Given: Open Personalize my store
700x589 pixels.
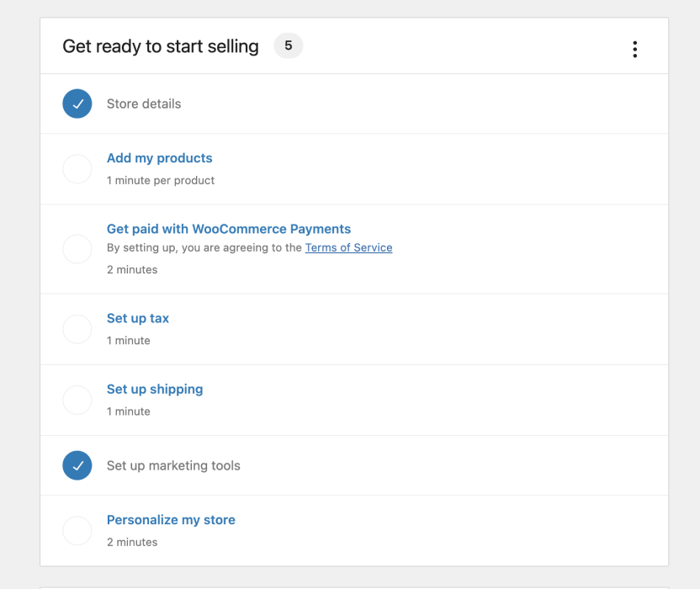Looking at the screenshot, I should [x=171, y=519].
